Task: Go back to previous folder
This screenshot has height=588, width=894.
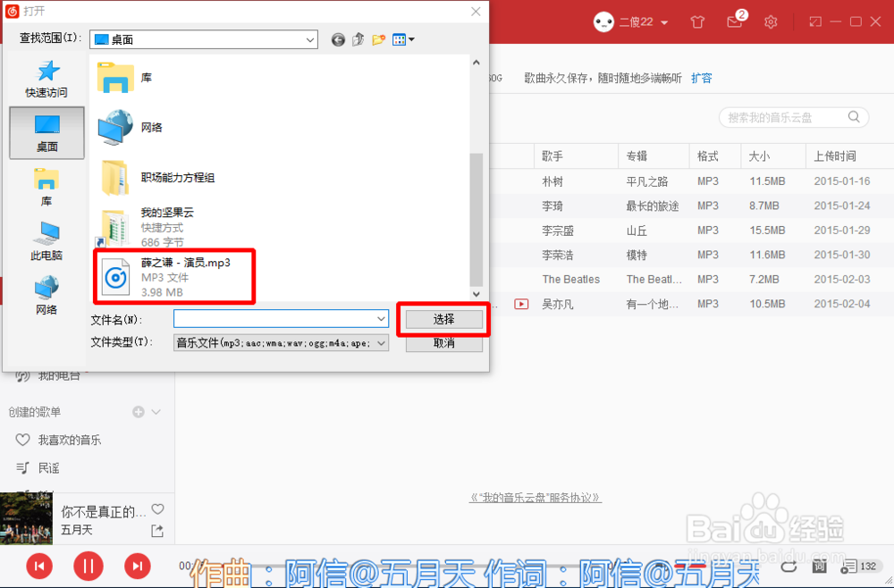Action: [x=338, y=39]
